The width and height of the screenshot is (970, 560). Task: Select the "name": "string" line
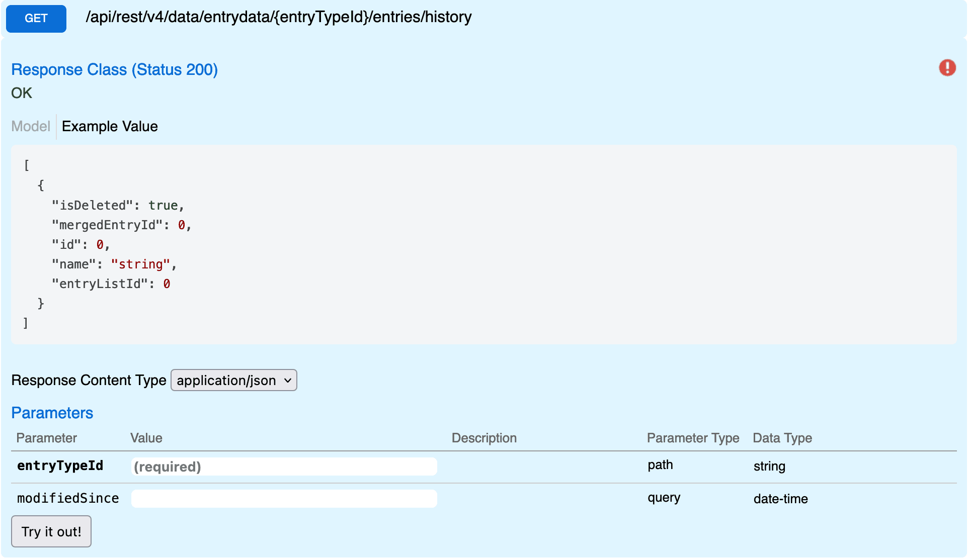(114, 264)
